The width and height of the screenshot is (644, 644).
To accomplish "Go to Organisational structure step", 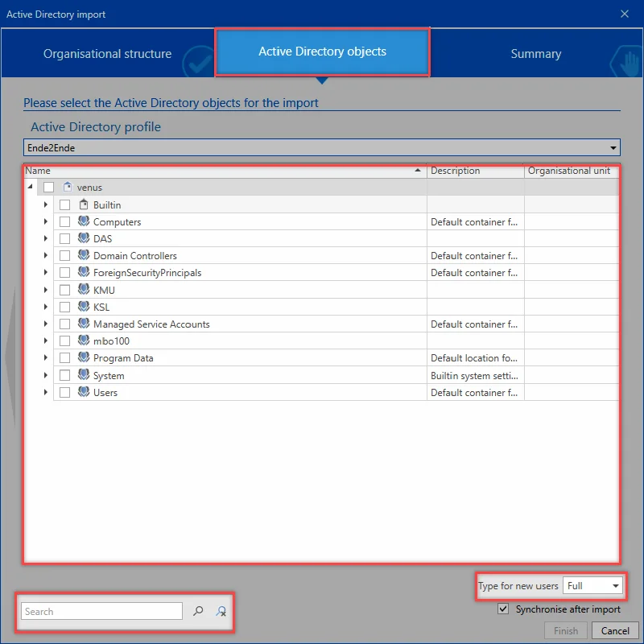I will [108, 54].
